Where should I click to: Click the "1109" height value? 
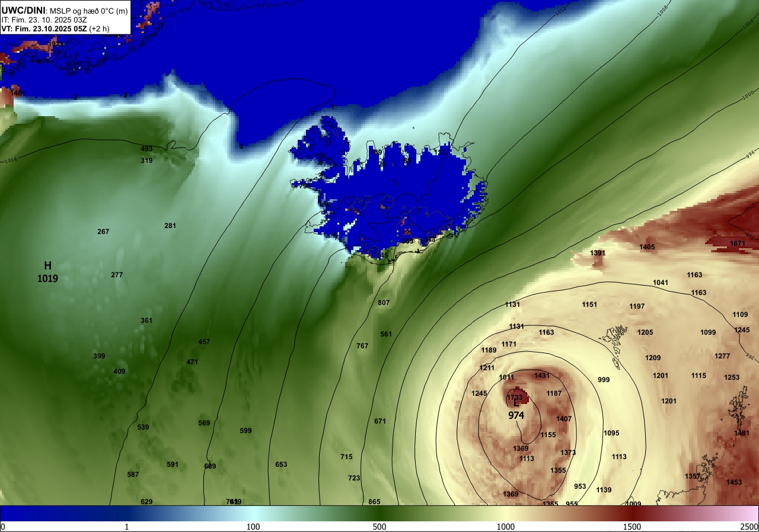pyautogui.click(x=740, y=315)
